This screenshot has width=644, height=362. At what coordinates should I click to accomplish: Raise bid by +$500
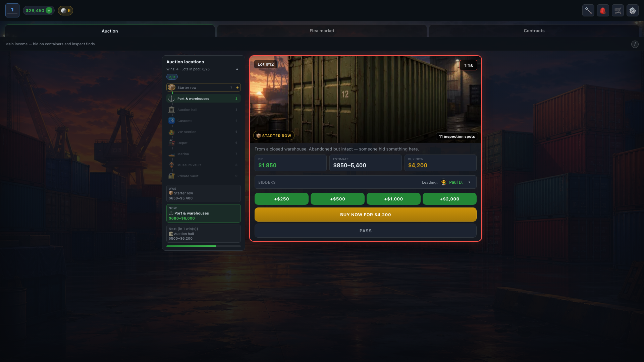pyautogui.click(x=337, y=199)
